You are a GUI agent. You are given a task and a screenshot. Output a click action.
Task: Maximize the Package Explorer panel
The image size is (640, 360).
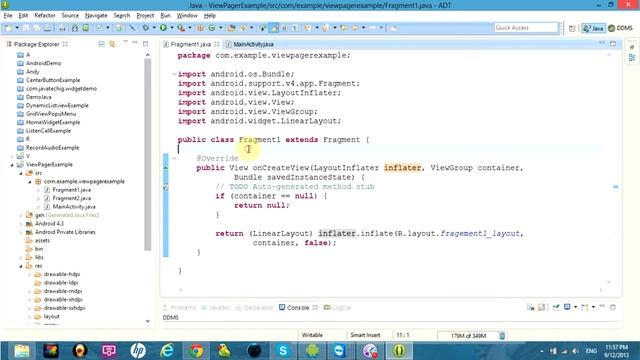coord(146,43)
